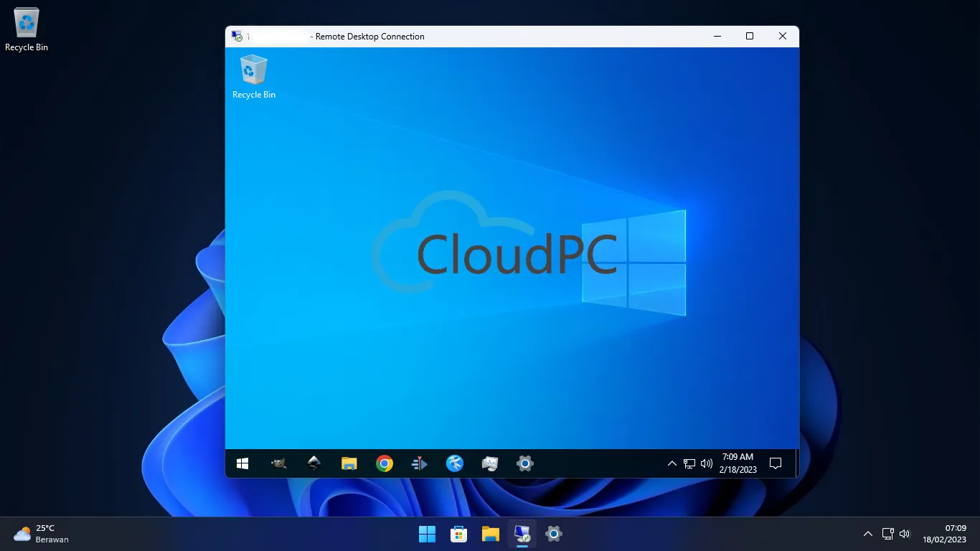Open the local clock showing 07:09
The image size is (980, 551).
(x=944, y=534)
